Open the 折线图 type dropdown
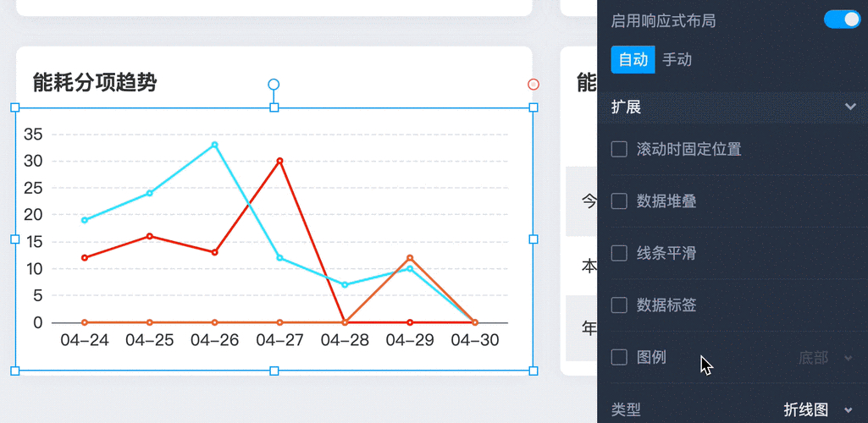The image size is (868, 423). (x=816, y=410)
